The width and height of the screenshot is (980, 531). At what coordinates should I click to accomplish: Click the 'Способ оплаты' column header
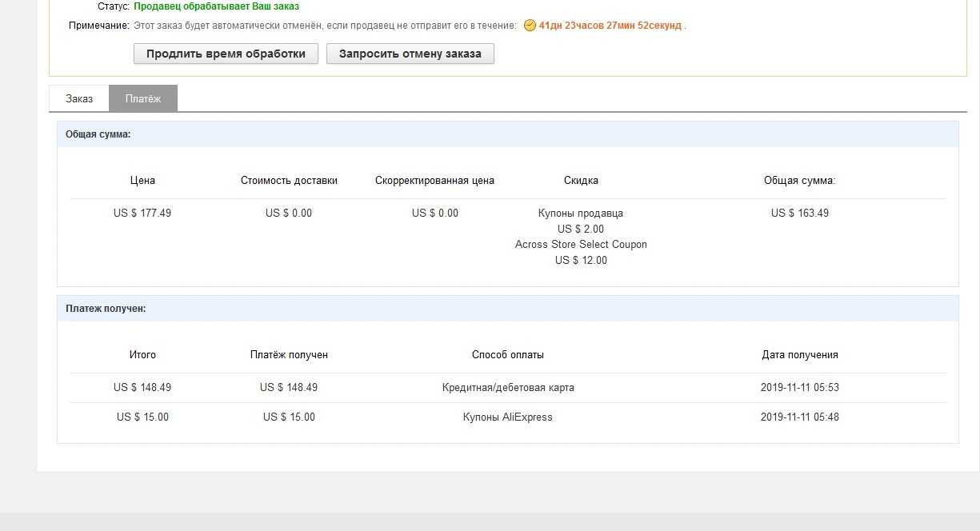pyautogui.click(x=508, y=355)
